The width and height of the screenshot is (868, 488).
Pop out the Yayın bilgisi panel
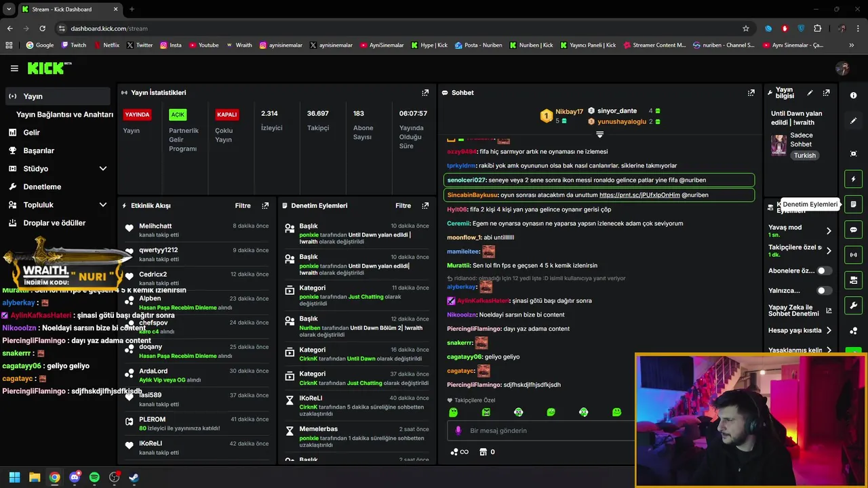[826, 93]
